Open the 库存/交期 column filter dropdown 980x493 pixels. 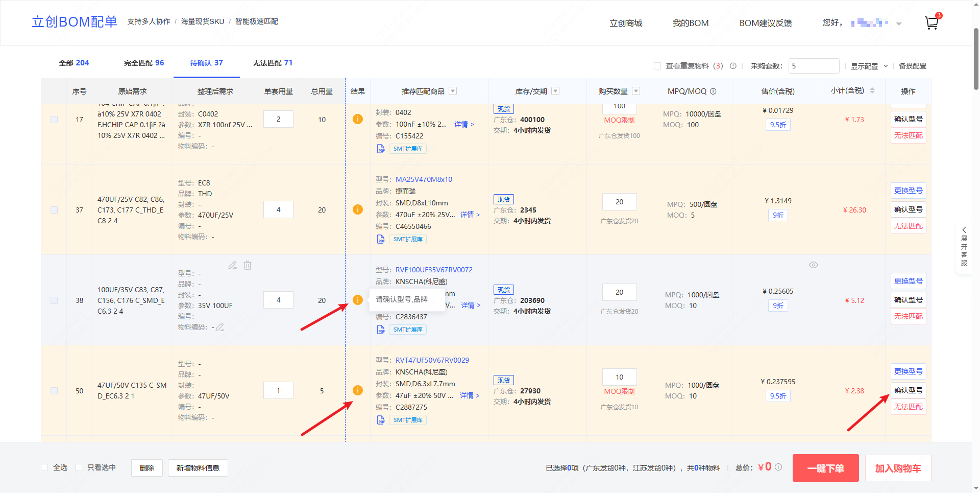555,91
